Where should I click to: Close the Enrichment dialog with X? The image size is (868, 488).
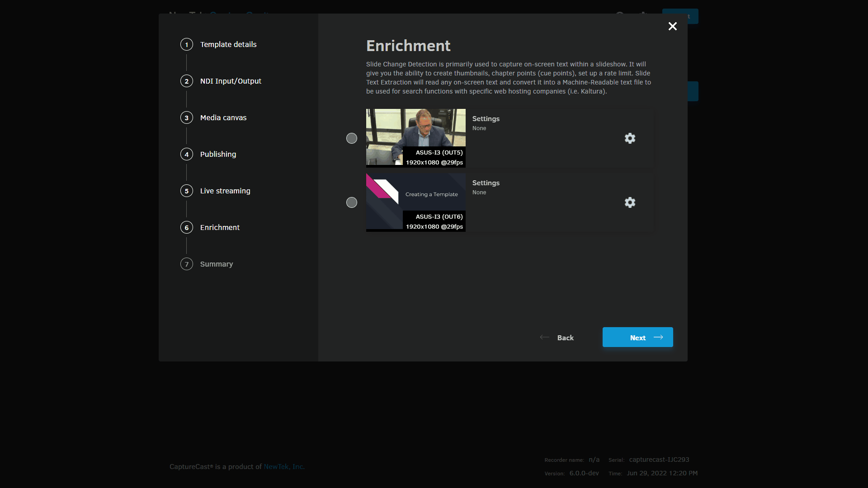click(x=672, y=26)
